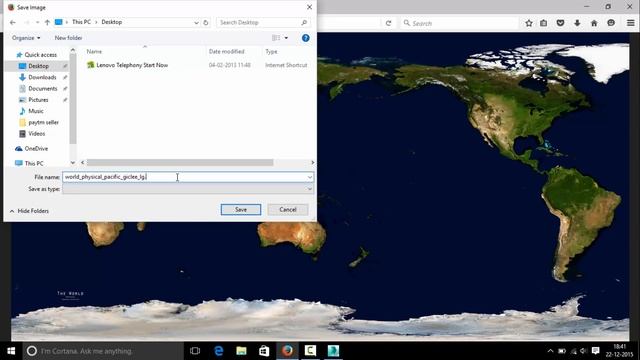640x360 pixels.
Task: Show hidden system tray icons
Action: [x=550, y=351]
